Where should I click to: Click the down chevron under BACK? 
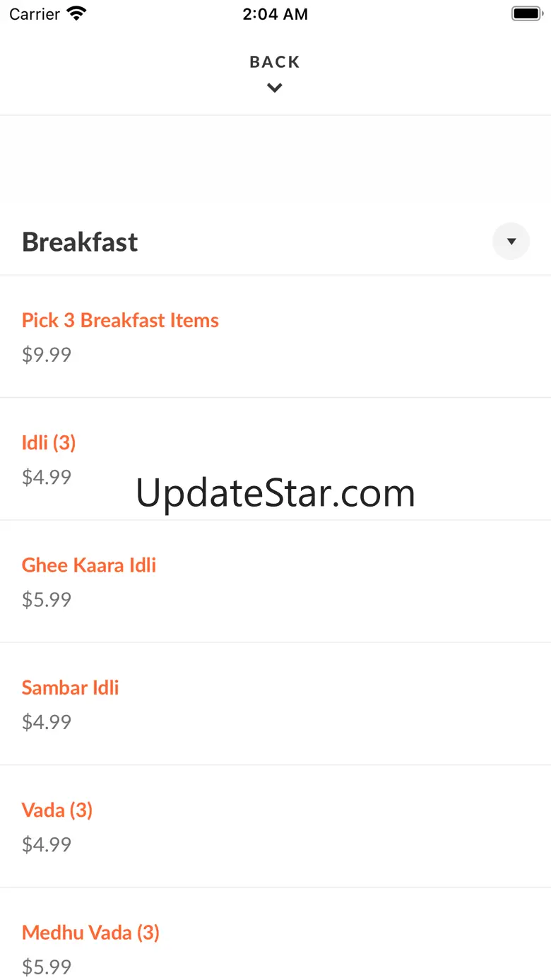point(275,88)
